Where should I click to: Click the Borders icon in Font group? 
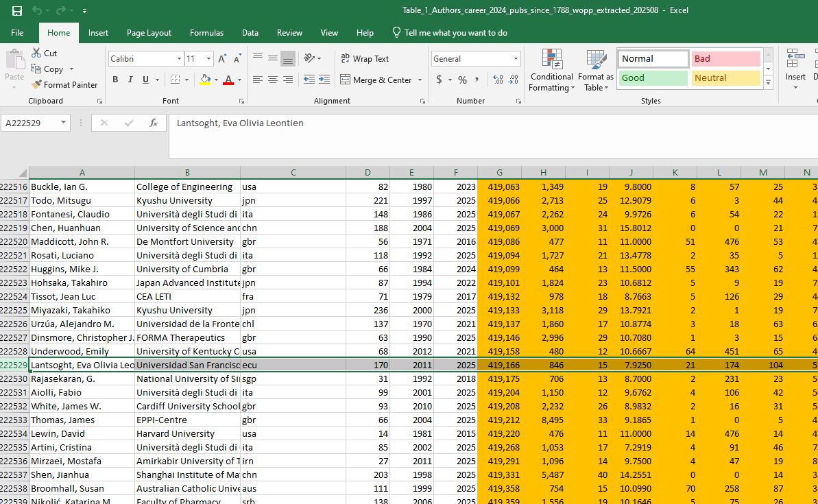175,80
